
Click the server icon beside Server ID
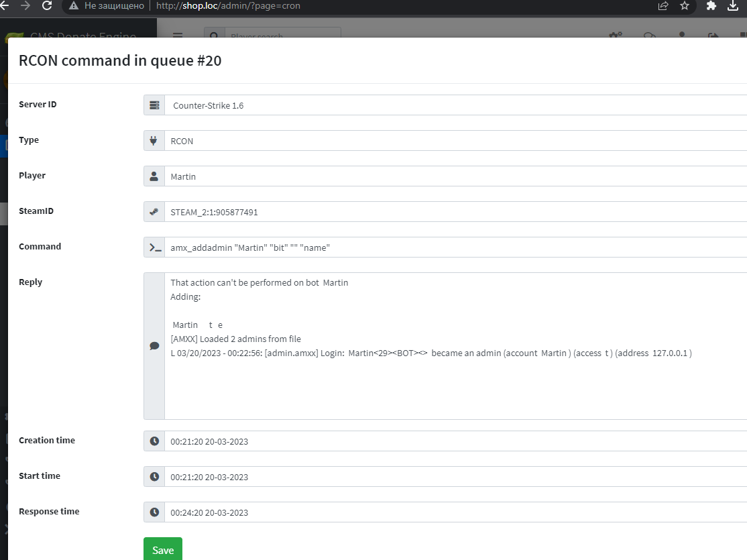click(154, 105)
